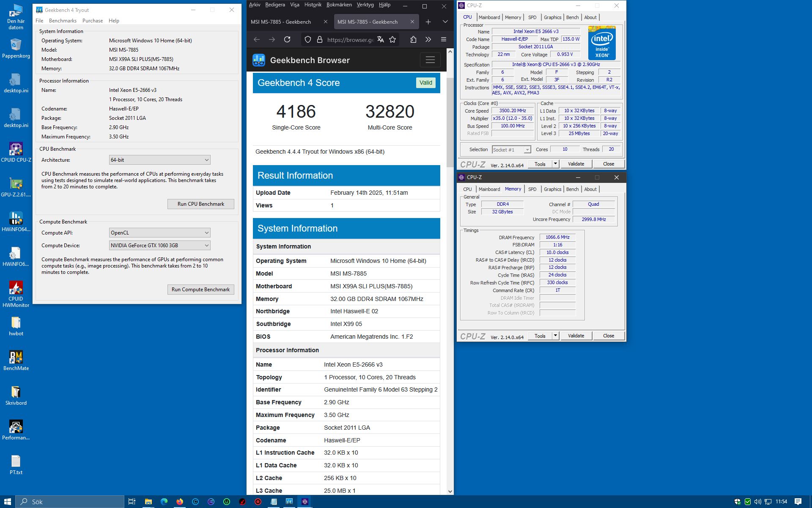This screenshot has width=812, height=508.
Task: Go back in Firefox browser
Action: point(257,39)
